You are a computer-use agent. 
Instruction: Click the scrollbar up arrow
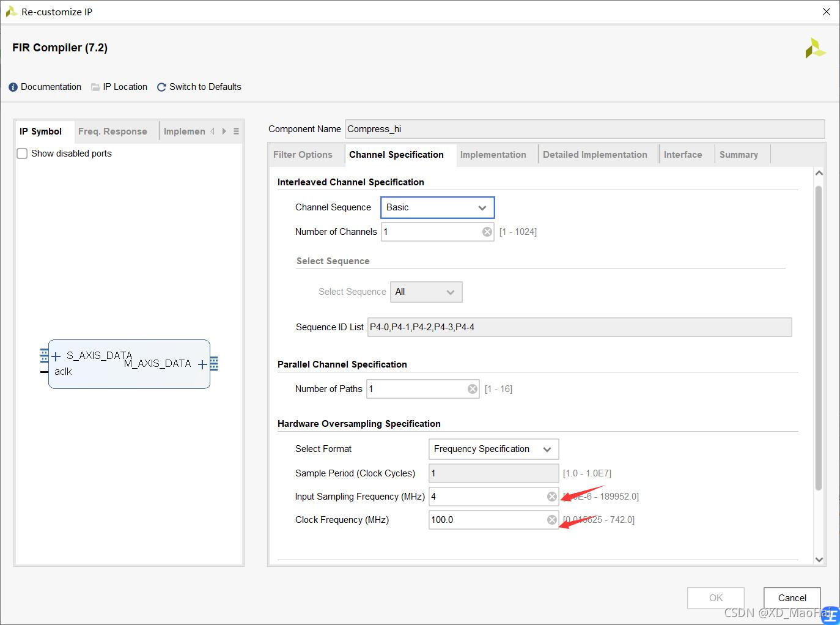pyautogui.click(x=819, y=174)
